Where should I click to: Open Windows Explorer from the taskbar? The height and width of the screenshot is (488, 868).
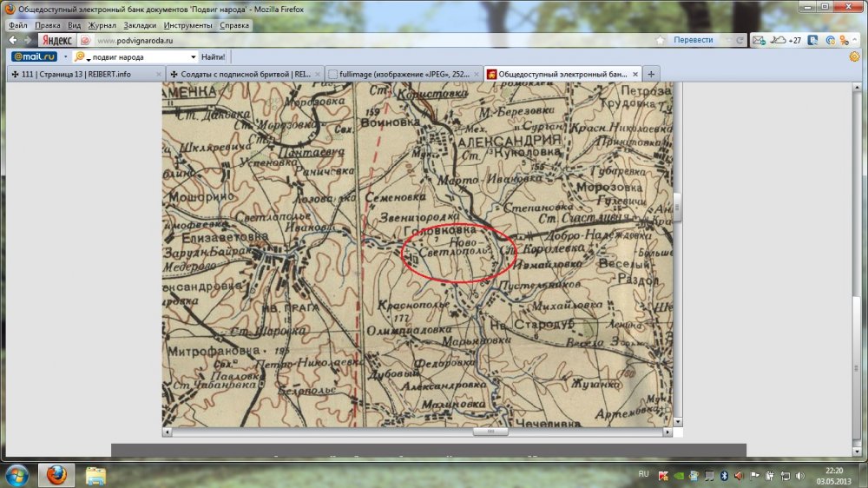95,475
